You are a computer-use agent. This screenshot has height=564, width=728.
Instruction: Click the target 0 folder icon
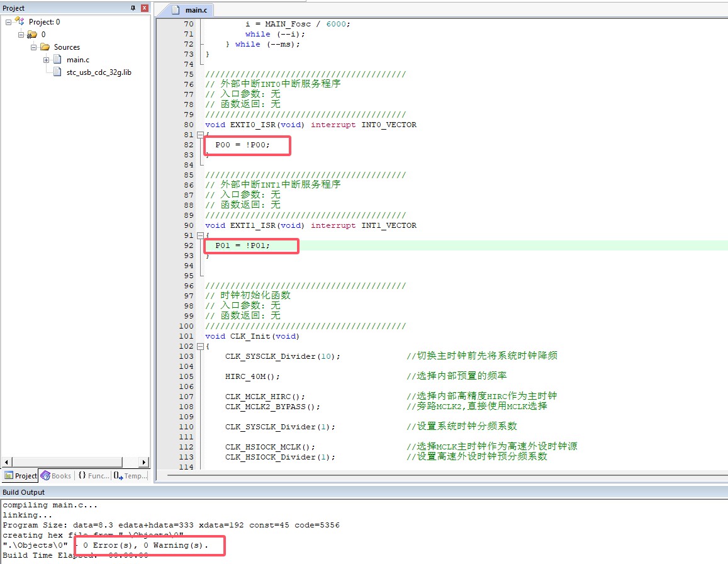tap(32, 35)
